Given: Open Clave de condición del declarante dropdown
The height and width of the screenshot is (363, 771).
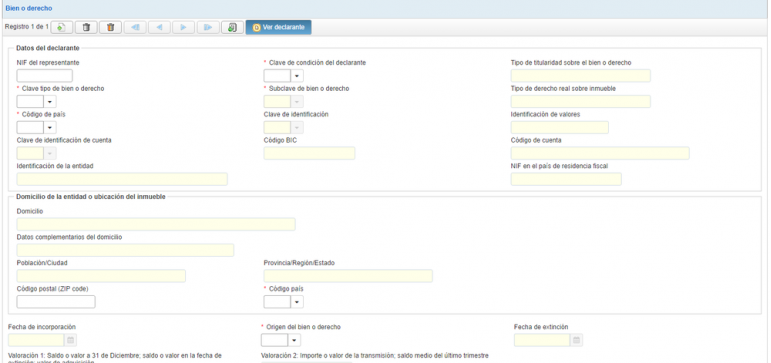Looking at the screenshot, I should 297,76.
